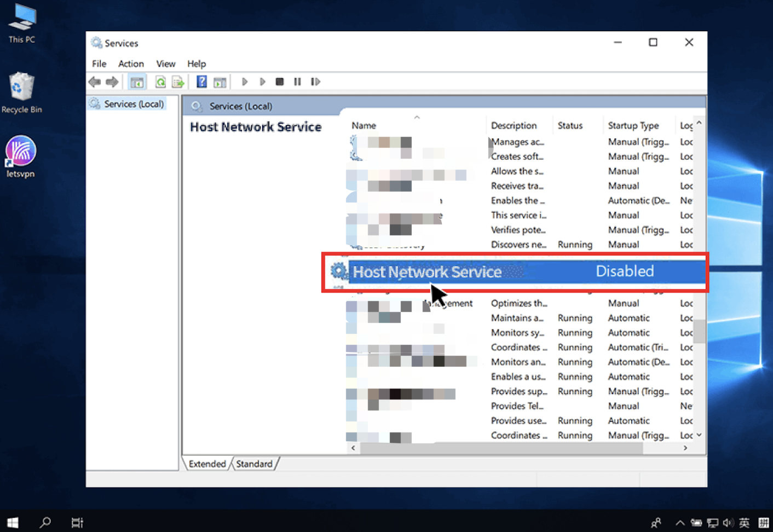Open Task View on taskbar
The height and width of the screenshot is (532, 773).
click(x=77, y=523)
